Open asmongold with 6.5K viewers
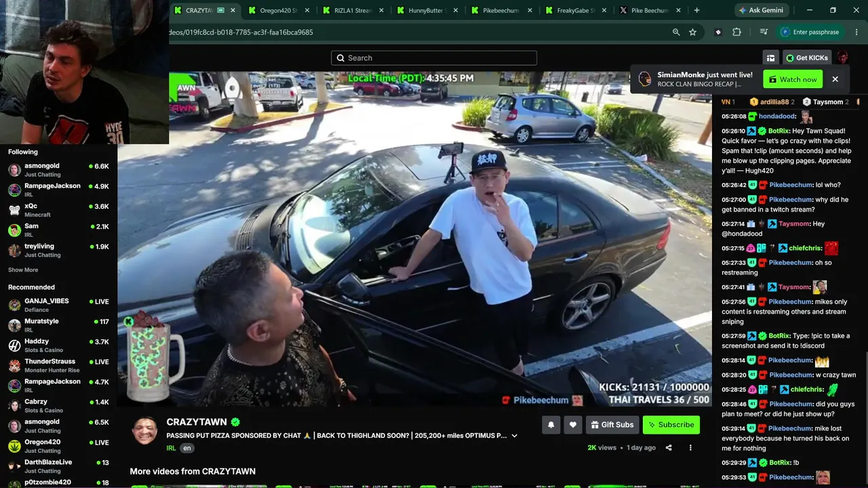 tap(58, 426)
